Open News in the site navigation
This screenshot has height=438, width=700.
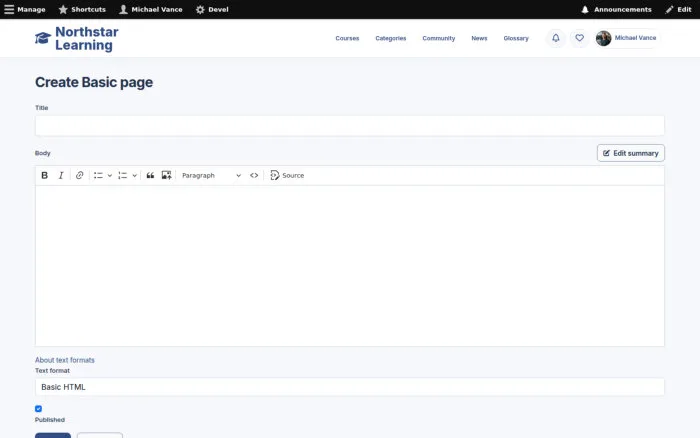coord(479,38)
